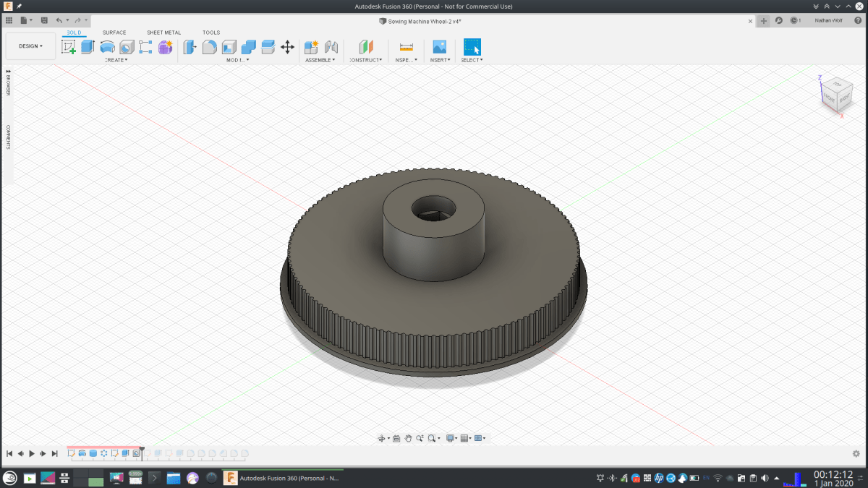The height and width of the screenshot is (488, 868).
Task: Select the Pan hand tool
Action: coord(408,438)
